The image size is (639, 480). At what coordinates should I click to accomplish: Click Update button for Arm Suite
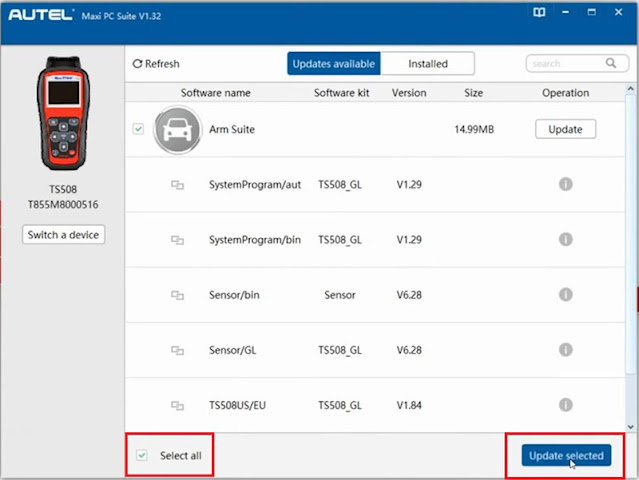[x=565, y=129]
